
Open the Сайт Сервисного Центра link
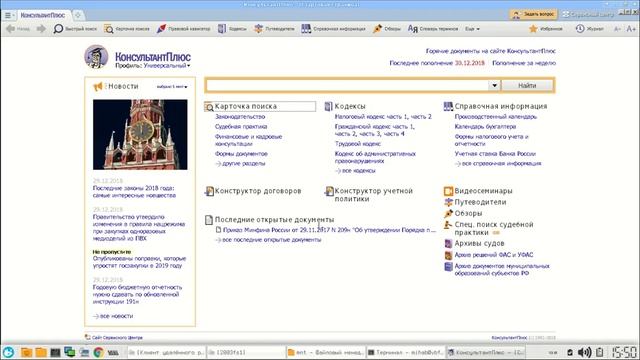click(x=117, y=338)
